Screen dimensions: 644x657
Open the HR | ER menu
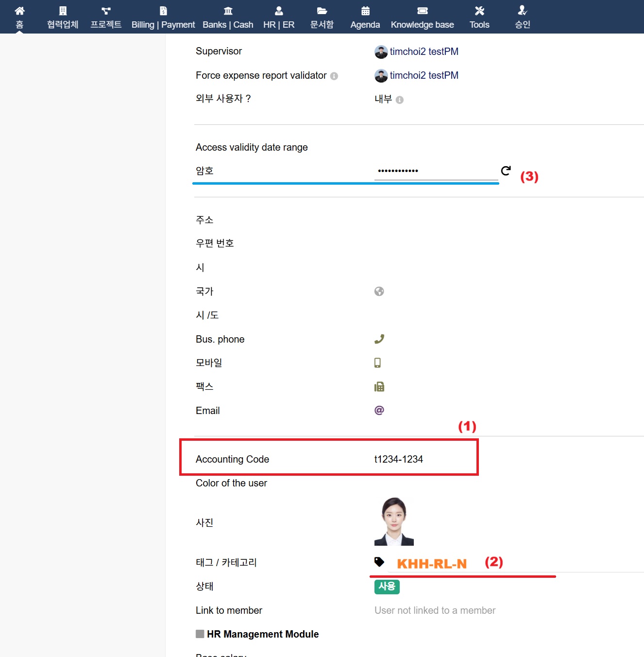pyautogui.click(x=279, y=17)
